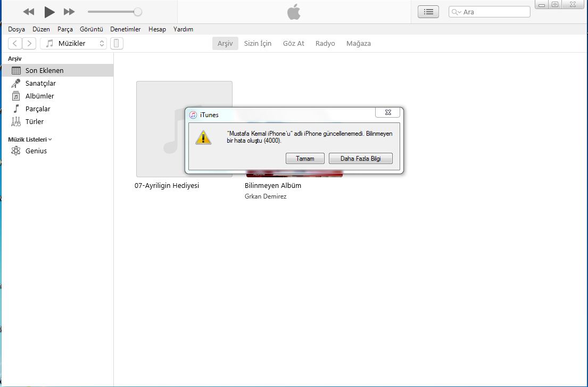
Task: Switch to the Mağaza tab
Action: coord(359,44)
